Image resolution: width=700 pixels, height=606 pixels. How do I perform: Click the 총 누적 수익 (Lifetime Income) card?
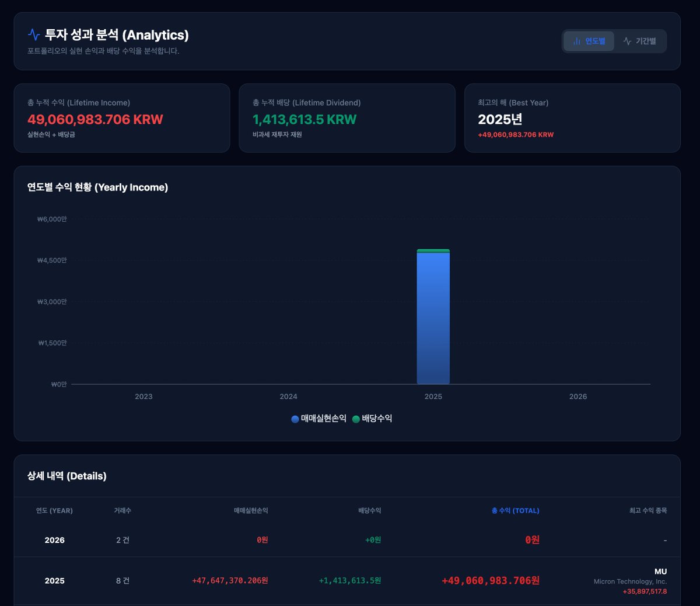[122, 117]
